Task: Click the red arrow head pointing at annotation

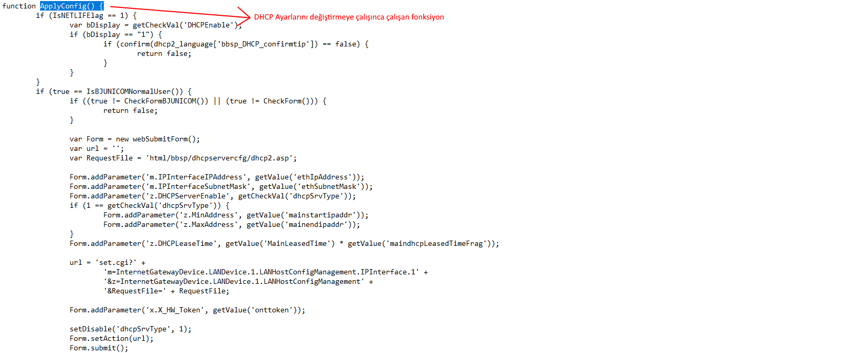Action: coord(243,17)
